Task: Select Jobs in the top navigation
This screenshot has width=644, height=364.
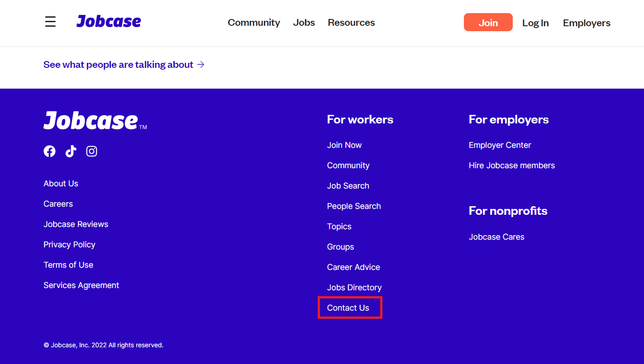Action: pyautogui.click(x=304, y=22)
